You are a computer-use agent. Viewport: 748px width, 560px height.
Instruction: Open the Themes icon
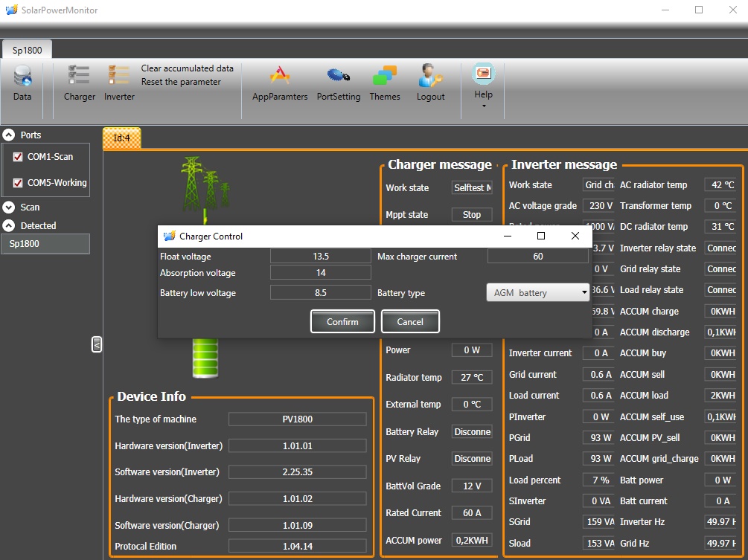tap(385, 77)
